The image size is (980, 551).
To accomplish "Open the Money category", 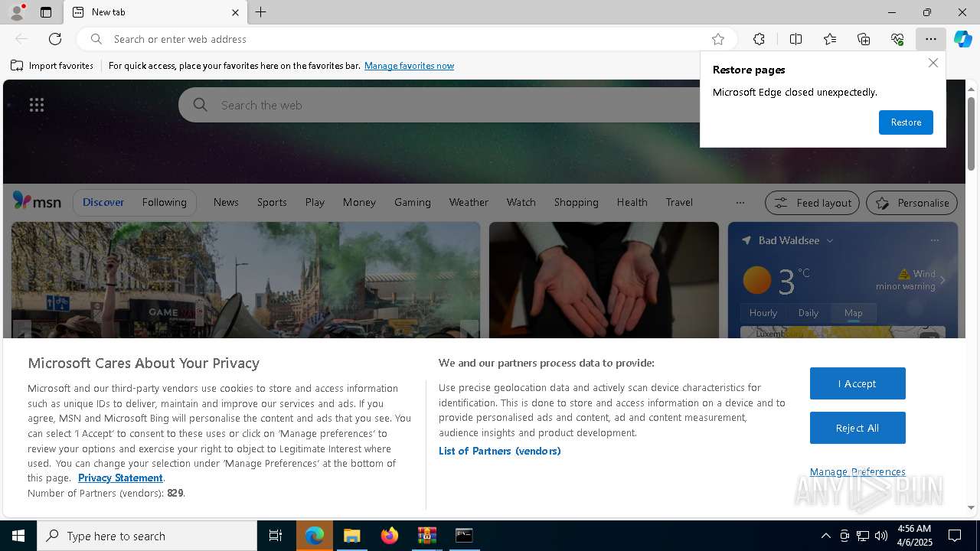I will pos(359,202).
